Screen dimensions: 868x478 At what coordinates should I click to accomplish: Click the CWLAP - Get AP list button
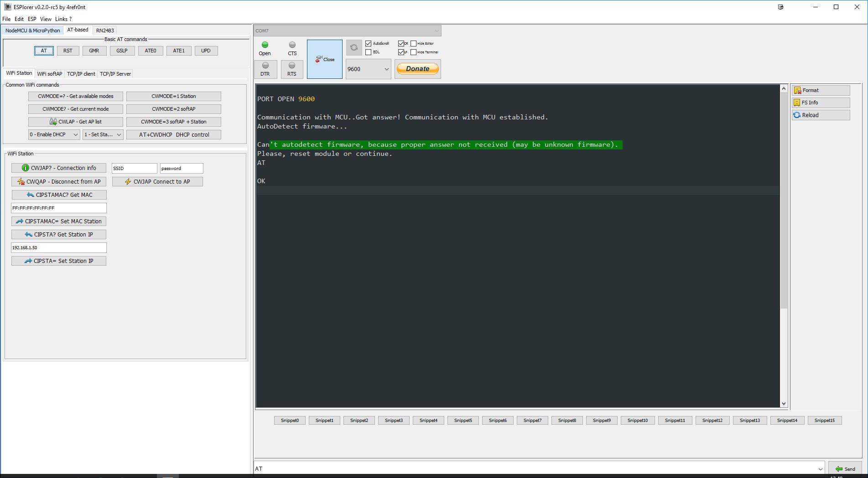click(76, 122)
